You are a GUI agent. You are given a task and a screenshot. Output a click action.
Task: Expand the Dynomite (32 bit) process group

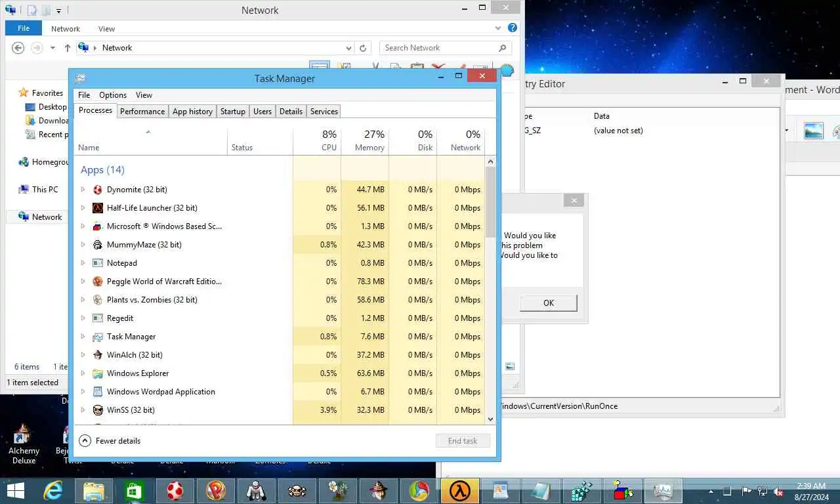(x=83, y=190)
